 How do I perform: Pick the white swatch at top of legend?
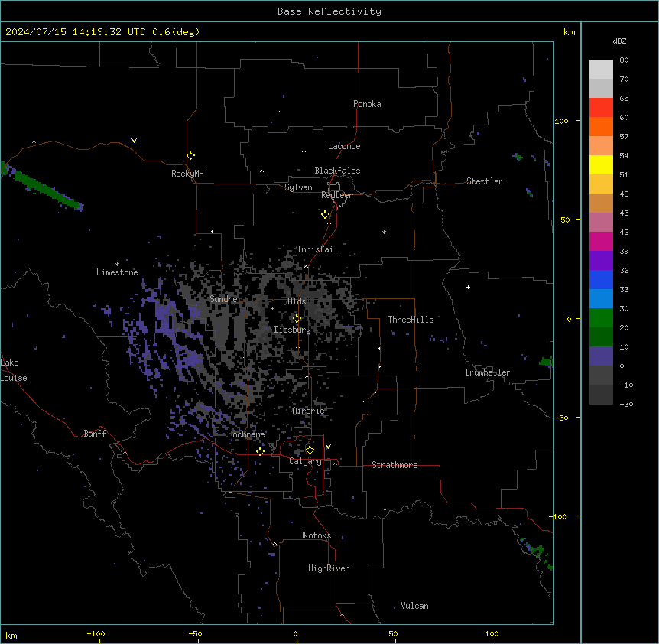601,70
